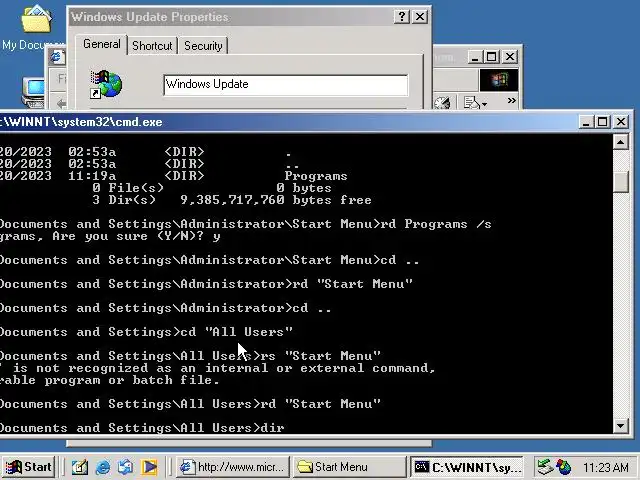Screen dimensions: 640x480
Task: Click the Windows logo throbber in background window
Action: click(x=499, y=80)
